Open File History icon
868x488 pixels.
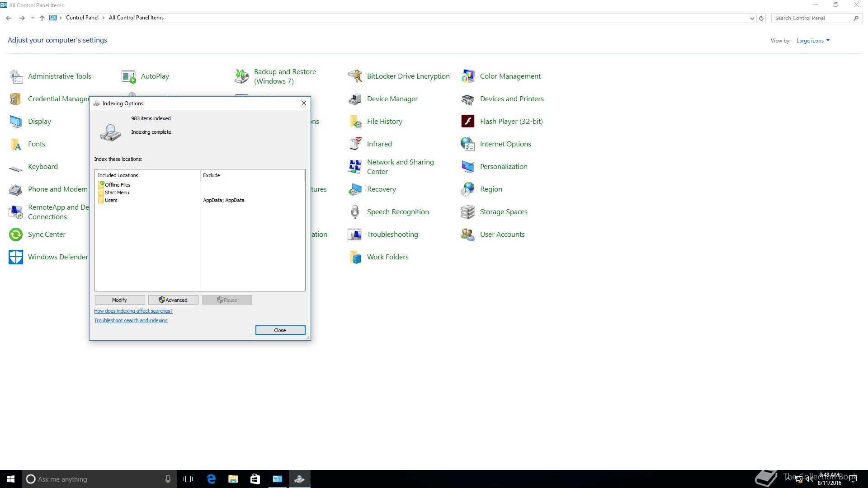tap(355, 122)
